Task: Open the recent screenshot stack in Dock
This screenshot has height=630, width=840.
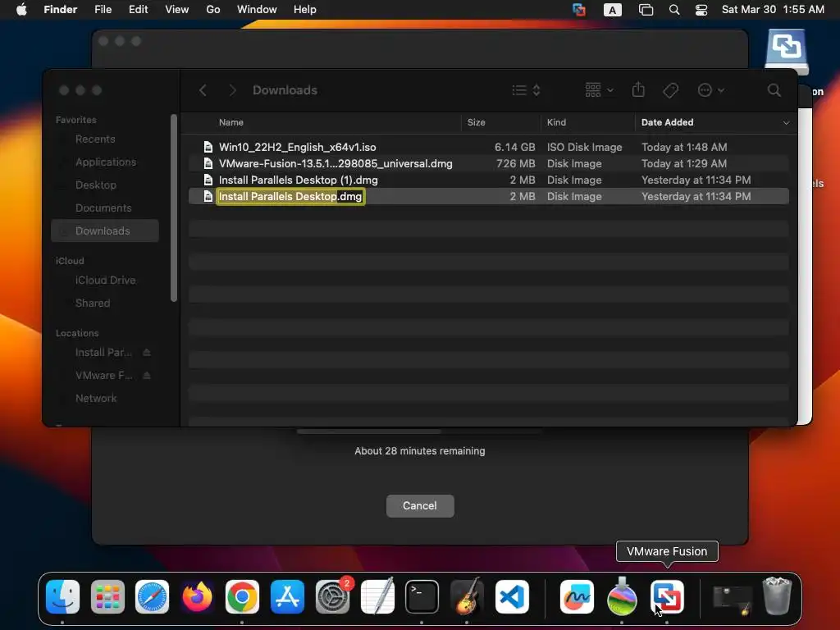Action: coord(733,599)
